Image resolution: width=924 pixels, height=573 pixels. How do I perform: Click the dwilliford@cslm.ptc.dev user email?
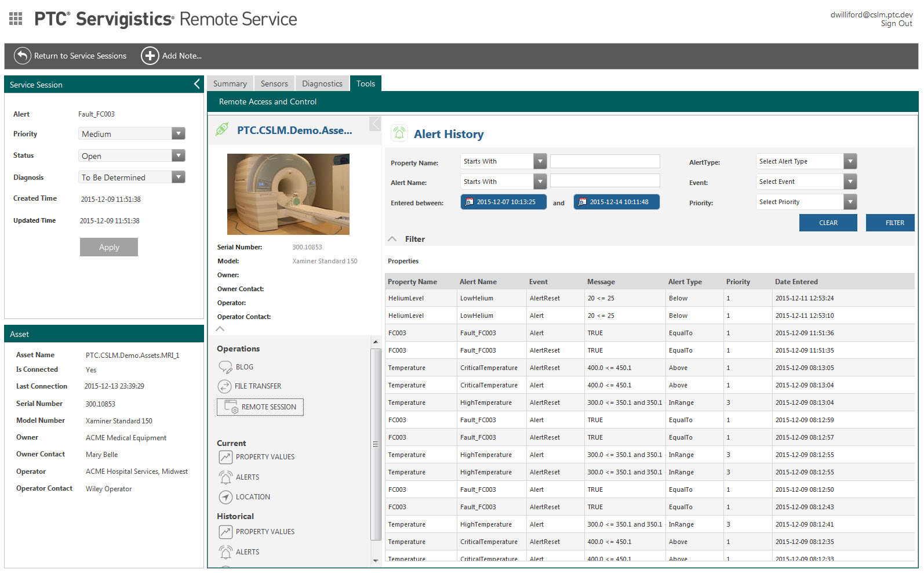[871, 14]
